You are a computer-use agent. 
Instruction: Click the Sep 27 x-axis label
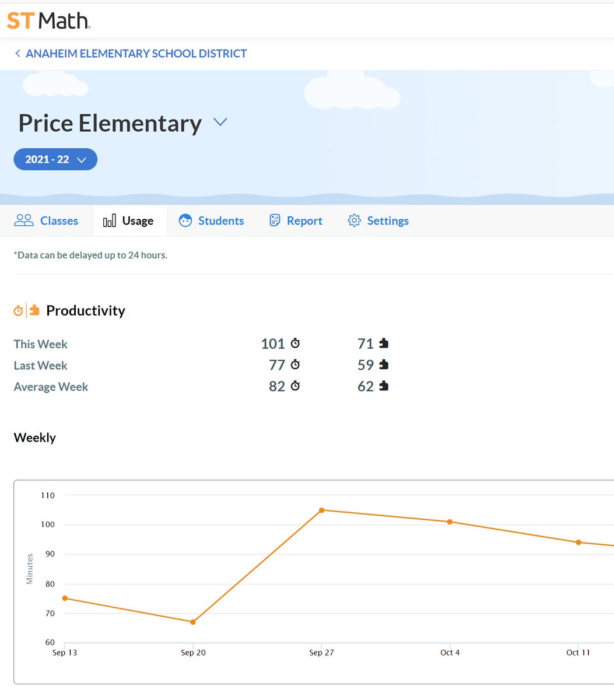coord(321,652)
